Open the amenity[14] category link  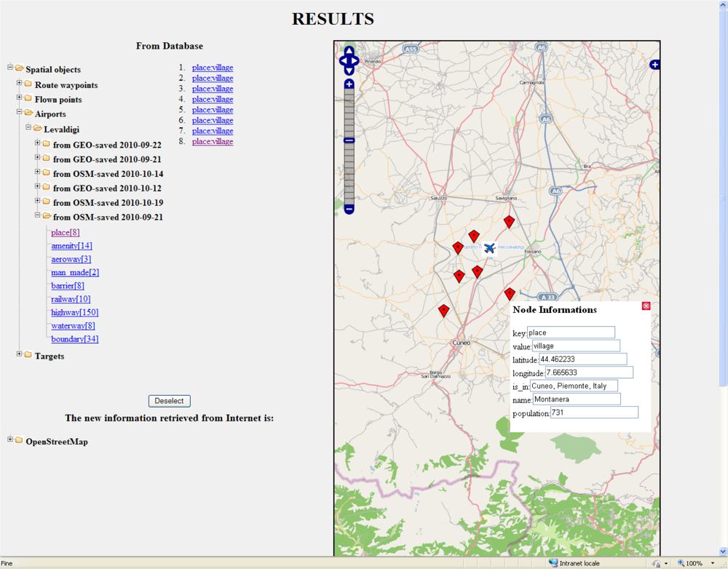tap(71, 246)
